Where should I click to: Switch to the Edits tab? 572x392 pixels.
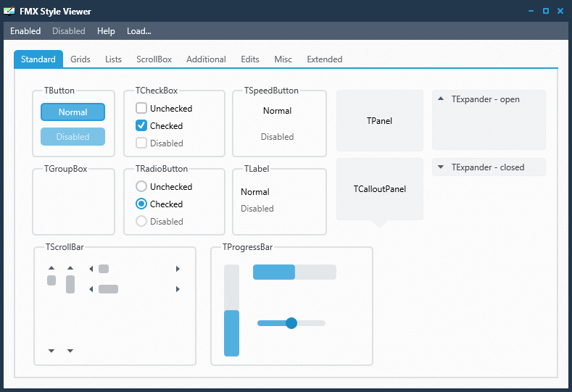tap(250, 59)
